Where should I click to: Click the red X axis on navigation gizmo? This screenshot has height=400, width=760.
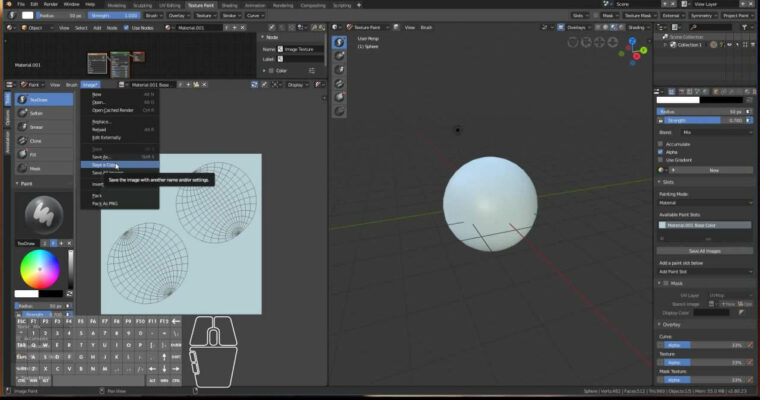click(636, 57)
